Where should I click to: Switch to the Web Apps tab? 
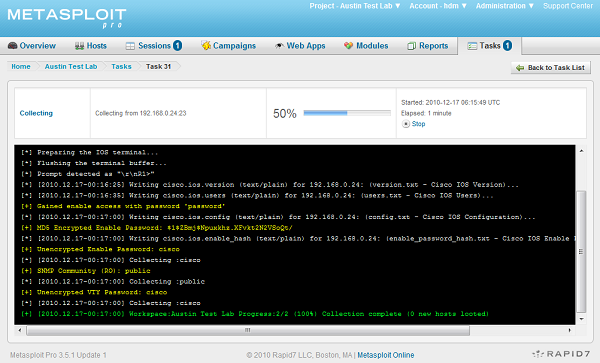coord(300,46)
